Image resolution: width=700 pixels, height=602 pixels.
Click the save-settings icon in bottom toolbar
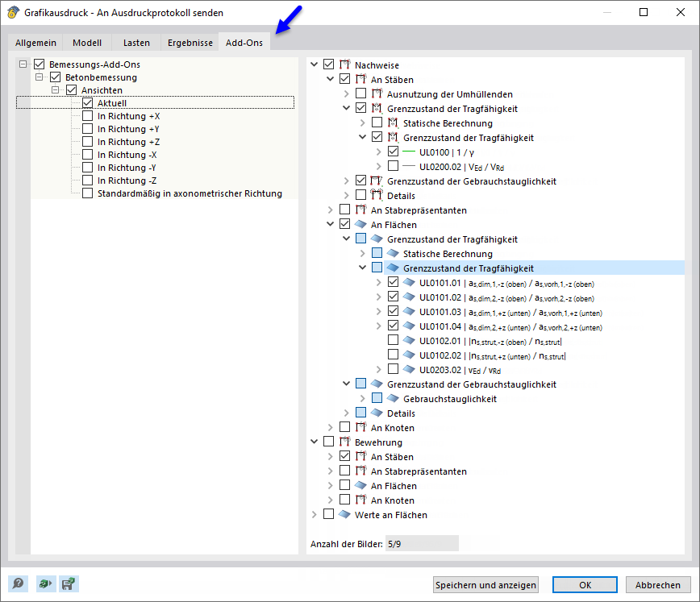coord(69,583)
